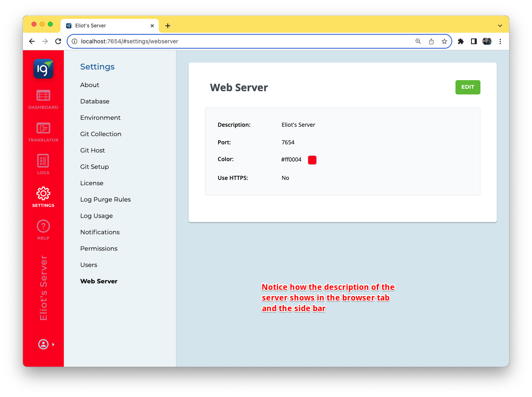Click the IG logo icon

click(43, 69)
